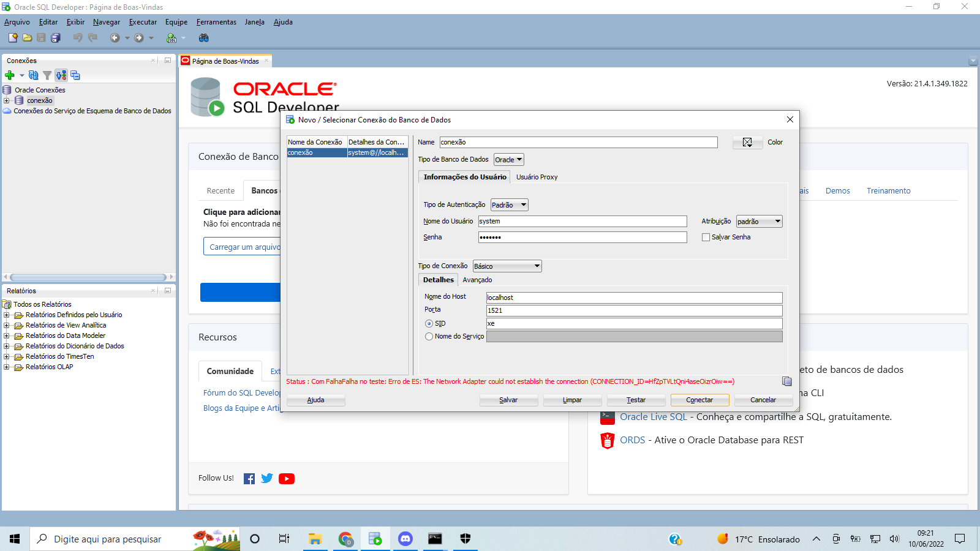Select Todos os Relatórios tree item
980x551 pixels.
(42, 304)
